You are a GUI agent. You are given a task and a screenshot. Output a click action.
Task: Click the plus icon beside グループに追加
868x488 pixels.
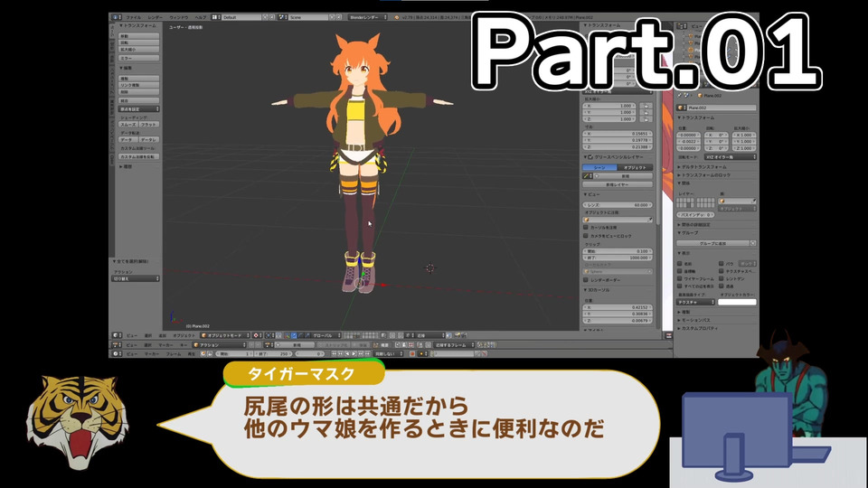click(x=753, y=243)
